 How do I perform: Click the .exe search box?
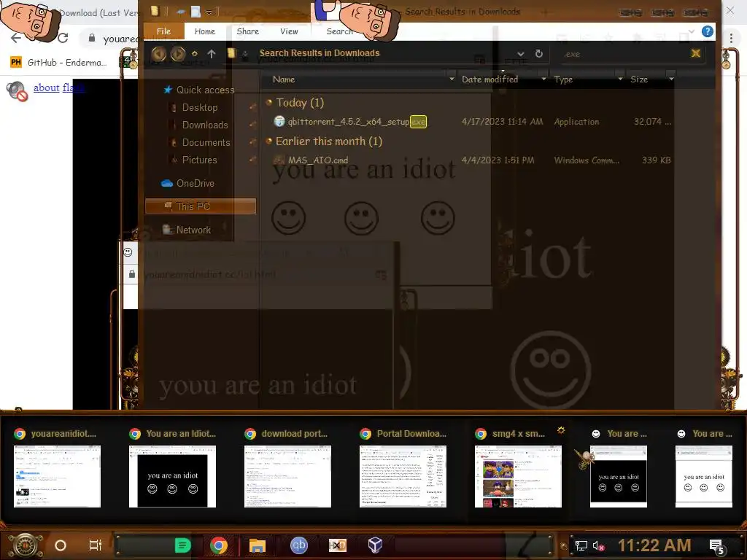(624, 54)
